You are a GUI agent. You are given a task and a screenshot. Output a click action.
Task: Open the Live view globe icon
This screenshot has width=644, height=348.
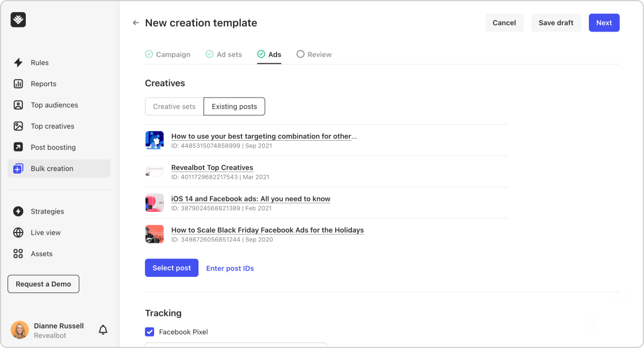(18, 232)
